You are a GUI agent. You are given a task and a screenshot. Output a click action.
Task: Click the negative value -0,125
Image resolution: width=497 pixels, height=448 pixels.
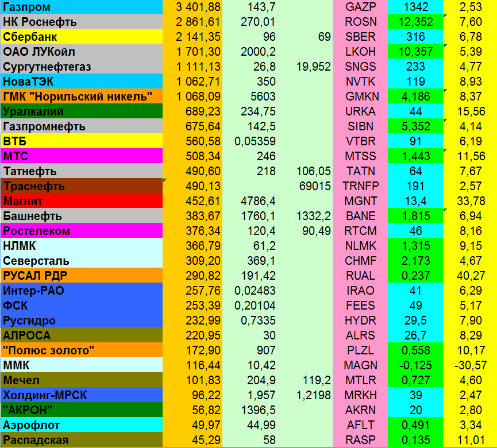[415, 365]
